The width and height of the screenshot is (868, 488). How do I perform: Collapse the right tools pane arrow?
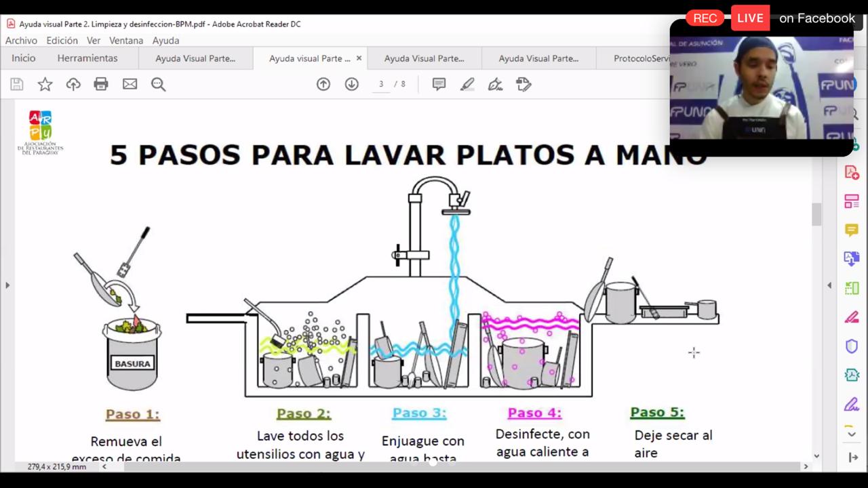(x=829, y=285)
